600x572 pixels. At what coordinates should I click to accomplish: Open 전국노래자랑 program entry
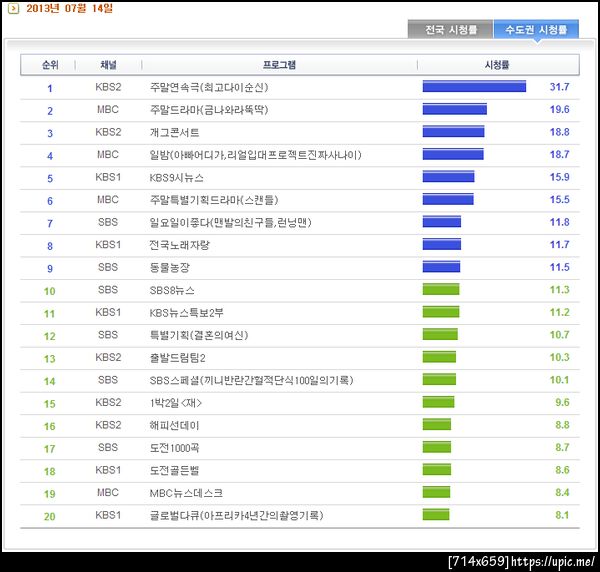pos(179,245)
